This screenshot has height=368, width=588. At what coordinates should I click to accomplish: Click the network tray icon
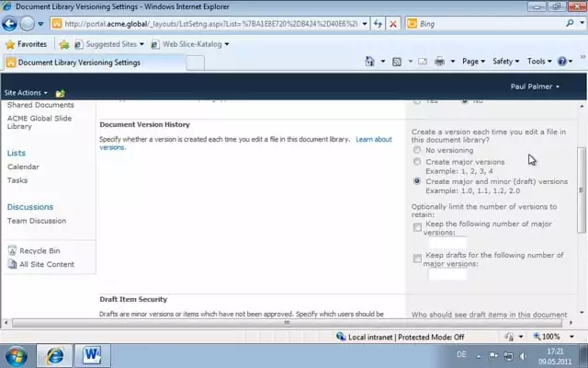[x=508, y=356]
